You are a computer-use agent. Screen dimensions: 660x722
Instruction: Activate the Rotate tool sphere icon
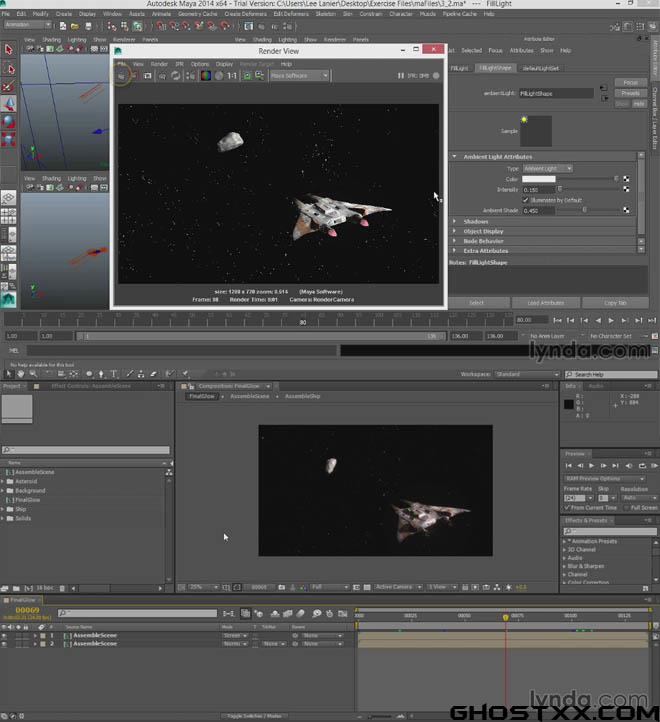(9, 121)
